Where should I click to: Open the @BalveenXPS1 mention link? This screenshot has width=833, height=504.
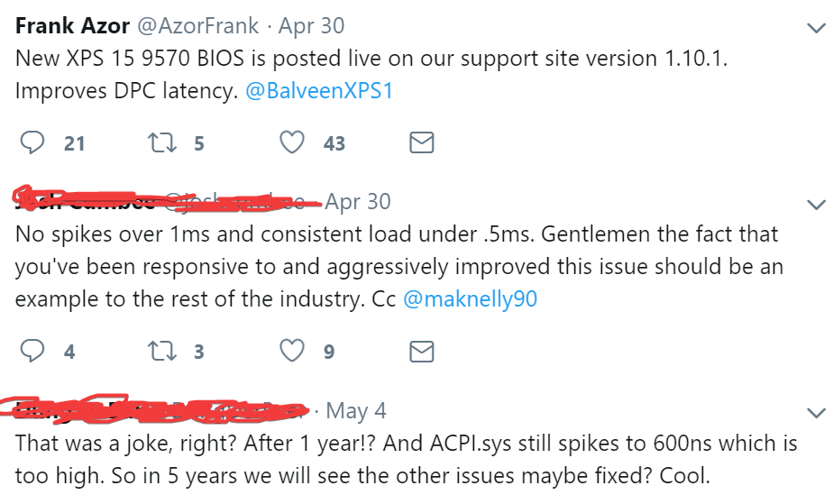click(x=318, y=92)
